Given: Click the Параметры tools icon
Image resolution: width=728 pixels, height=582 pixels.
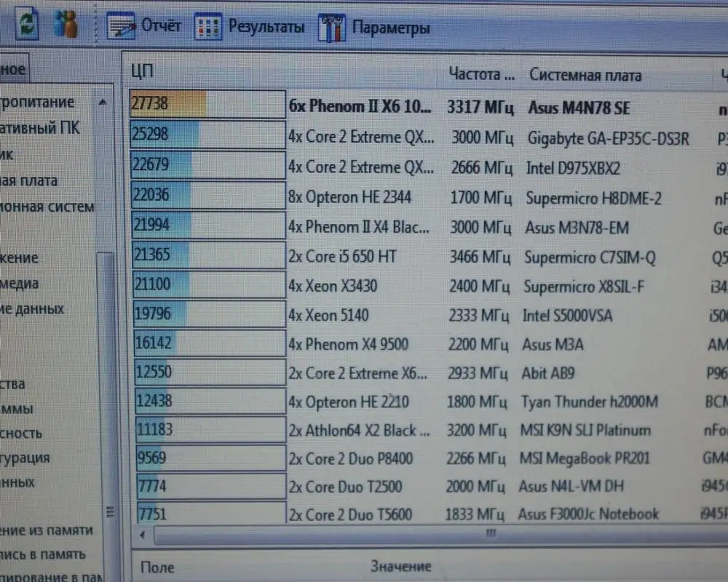Looking at the screenshot, I should click(x=331, y=28).
